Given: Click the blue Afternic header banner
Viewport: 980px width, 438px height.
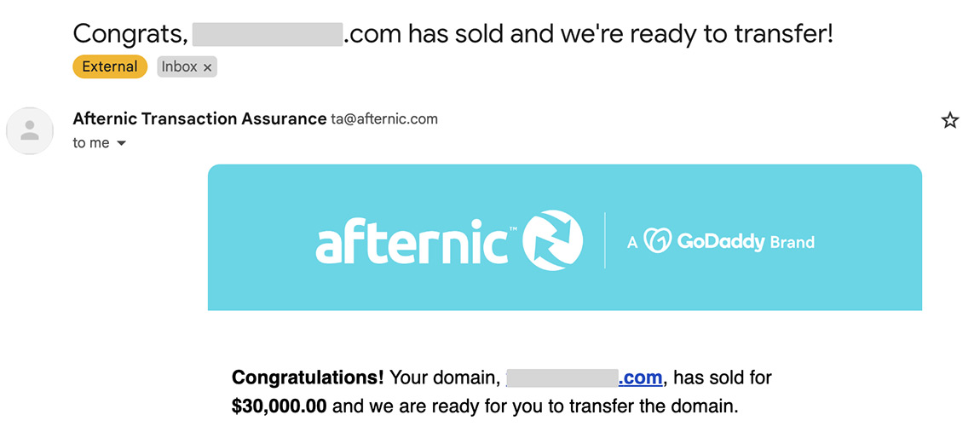Looking at the screenshot, I should point(564,238).
